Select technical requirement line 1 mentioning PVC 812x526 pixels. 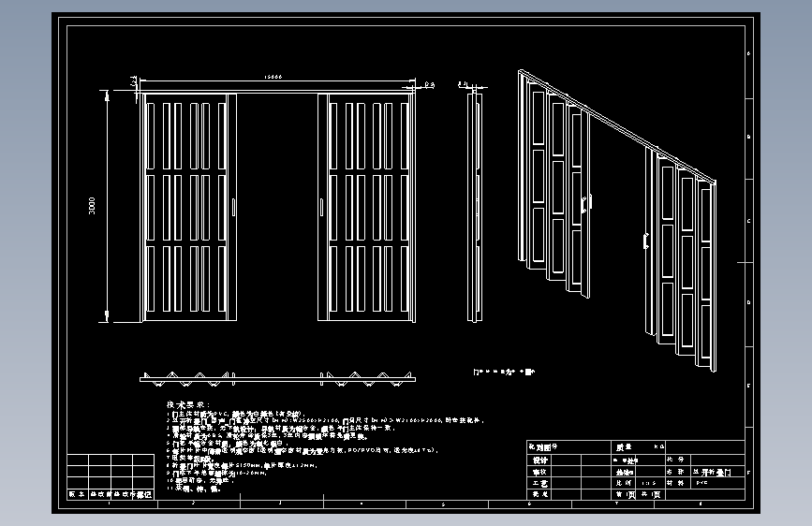(236, 414)
